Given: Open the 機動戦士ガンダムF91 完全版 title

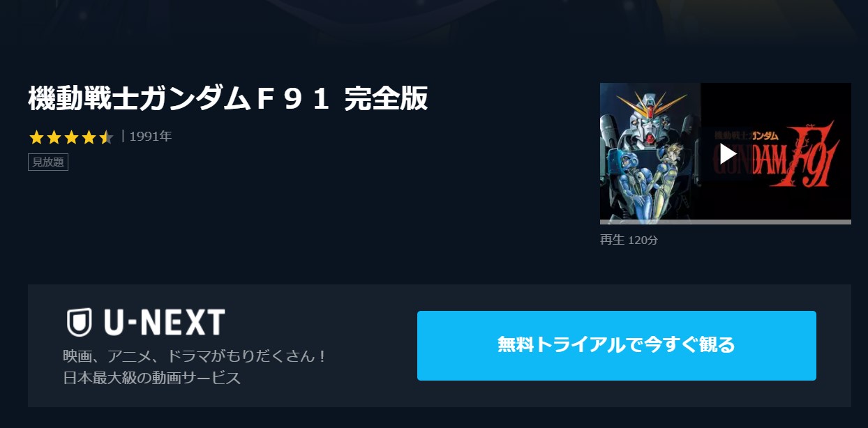Looking at the screenshot, I should pos(228,99).
